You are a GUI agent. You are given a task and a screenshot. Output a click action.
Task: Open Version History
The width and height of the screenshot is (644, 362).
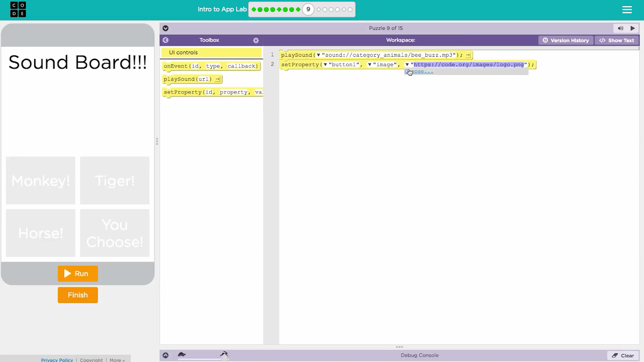tap(566, 40)
